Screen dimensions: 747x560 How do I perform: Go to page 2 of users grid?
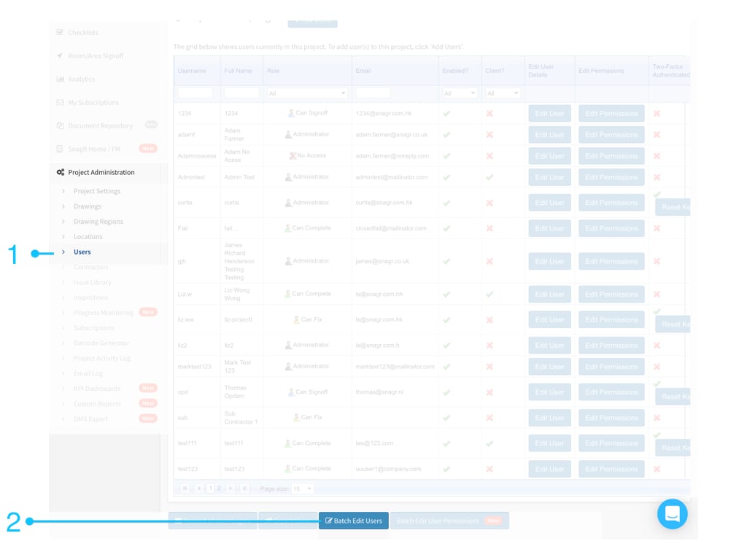tap(219, 488)
